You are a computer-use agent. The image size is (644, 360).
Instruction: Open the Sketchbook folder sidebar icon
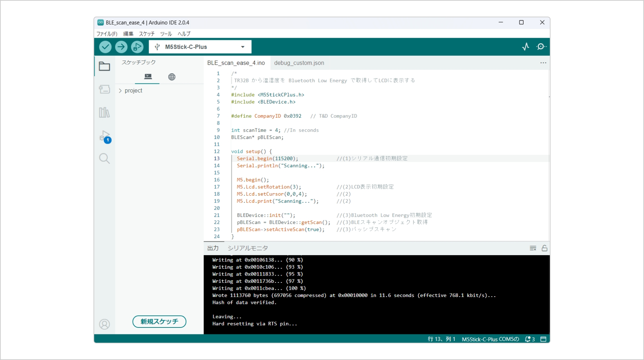104,66
